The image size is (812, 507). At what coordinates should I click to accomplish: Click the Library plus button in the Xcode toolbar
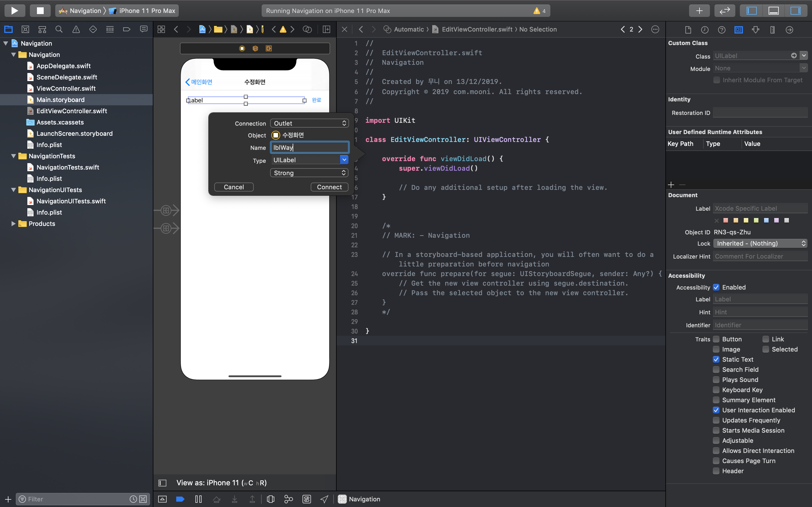pyautogui.click(x=699, y=10)
